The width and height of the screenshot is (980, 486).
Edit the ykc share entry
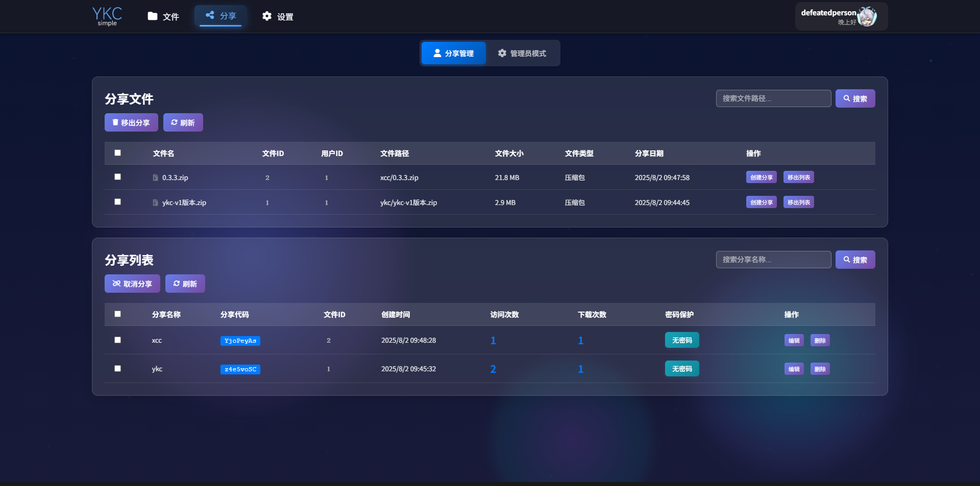(794, 369)
